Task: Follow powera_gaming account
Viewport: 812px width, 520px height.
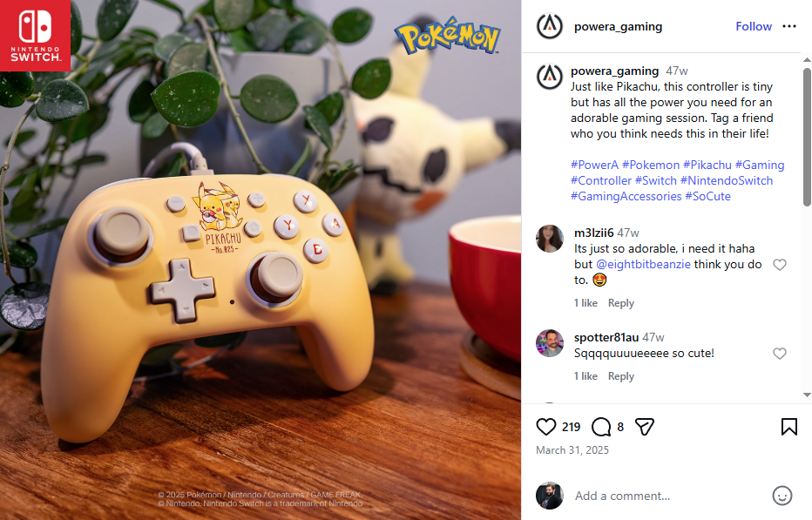Action: click(754, 26)
